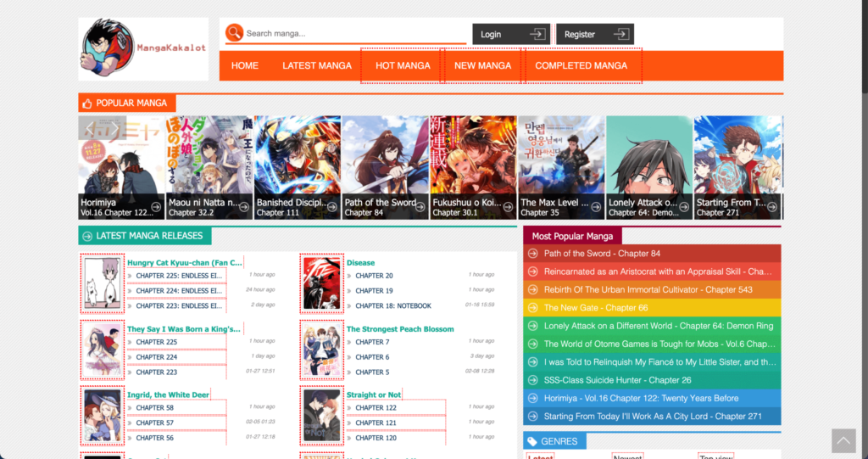Click the tag icon in the Genres header
The height and width of the screenshot is (459, 868).
point(531,441)
